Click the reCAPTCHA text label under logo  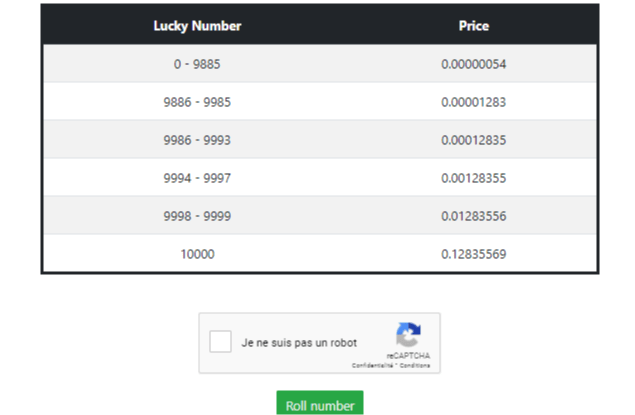(x=408, y=356)
